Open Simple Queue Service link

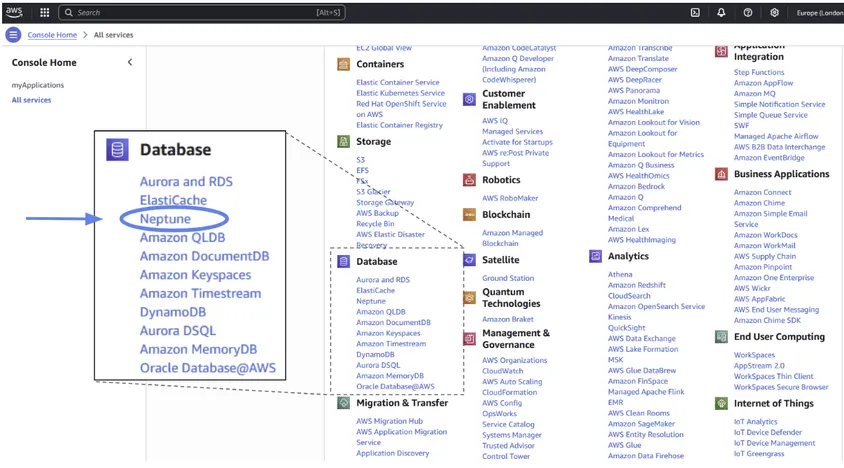point(771,115)
